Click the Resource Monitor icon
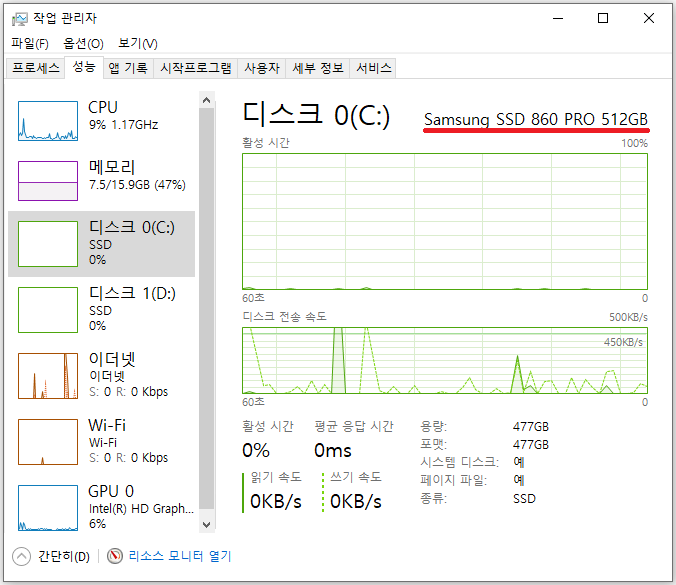Image resolution: width=676 pixels, height=585 pixels. [x=115, y=556]
